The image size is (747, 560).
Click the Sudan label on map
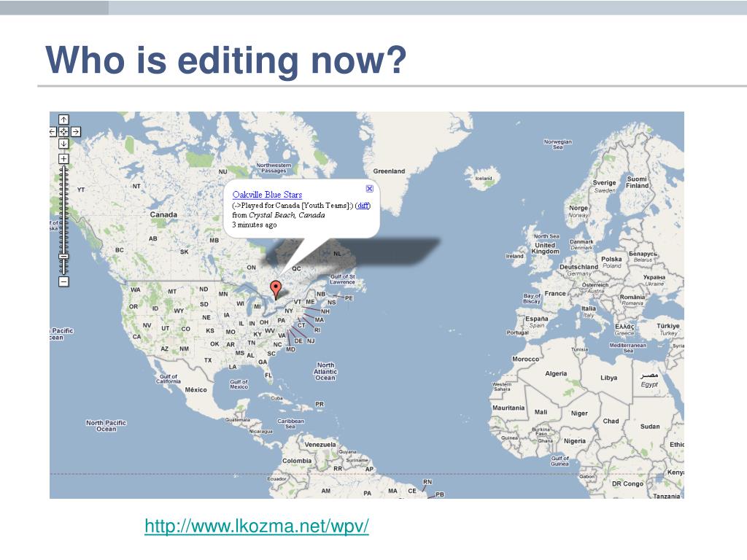coord(650,426)
